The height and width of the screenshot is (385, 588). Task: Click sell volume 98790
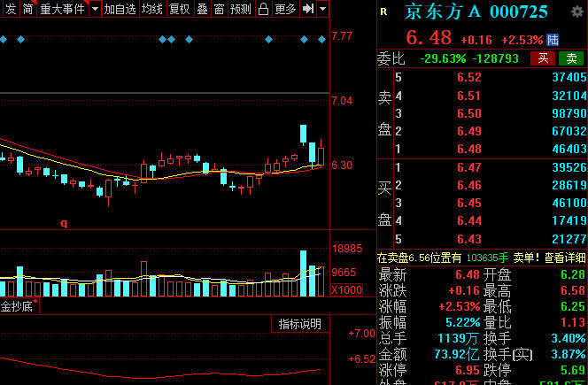[569, 113]
